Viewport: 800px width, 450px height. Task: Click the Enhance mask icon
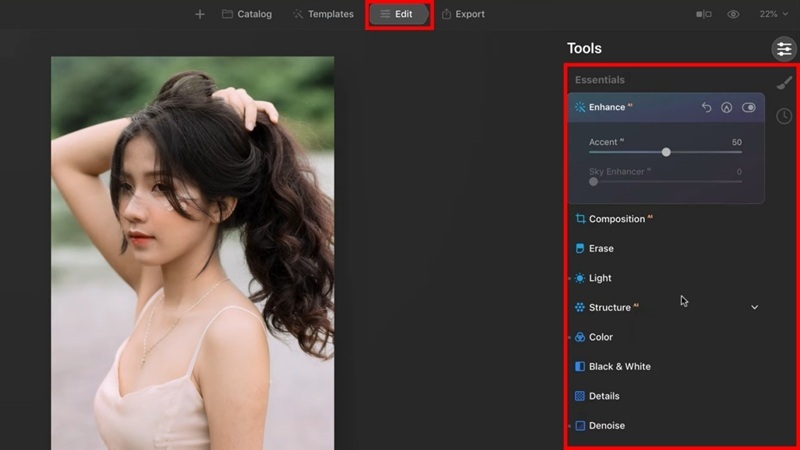[727, 107]
